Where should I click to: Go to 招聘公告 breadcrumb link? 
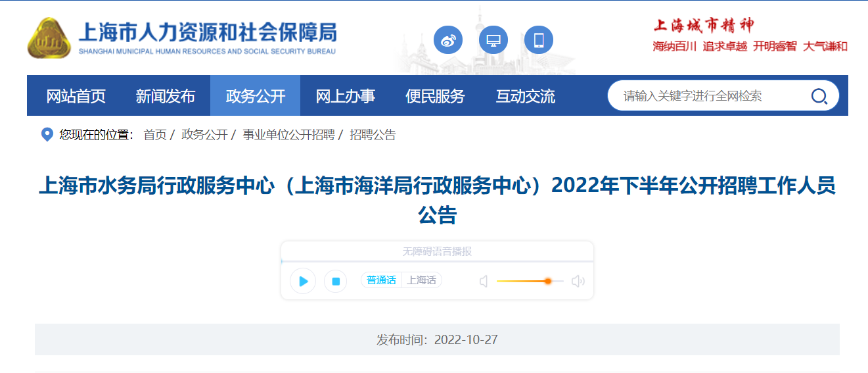coord(373,135)
